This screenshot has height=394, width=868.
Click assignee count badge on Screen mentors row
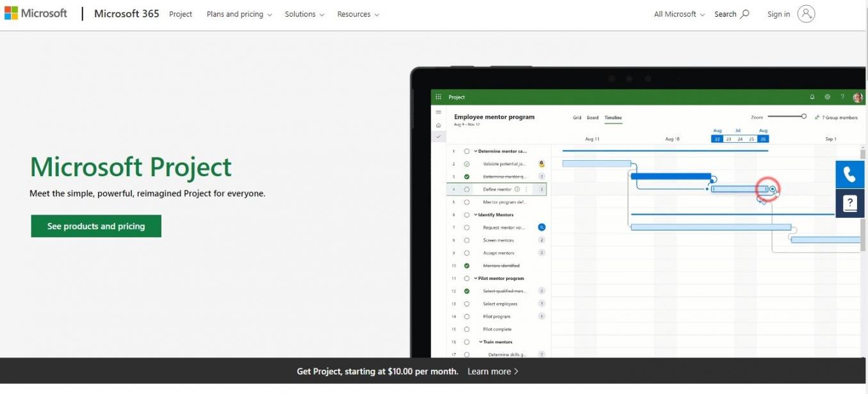542,240
